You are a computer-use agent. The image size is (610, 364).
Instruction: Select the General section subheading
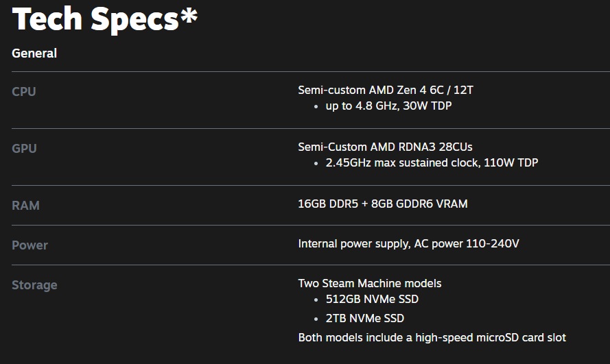(x=34, y=53)
